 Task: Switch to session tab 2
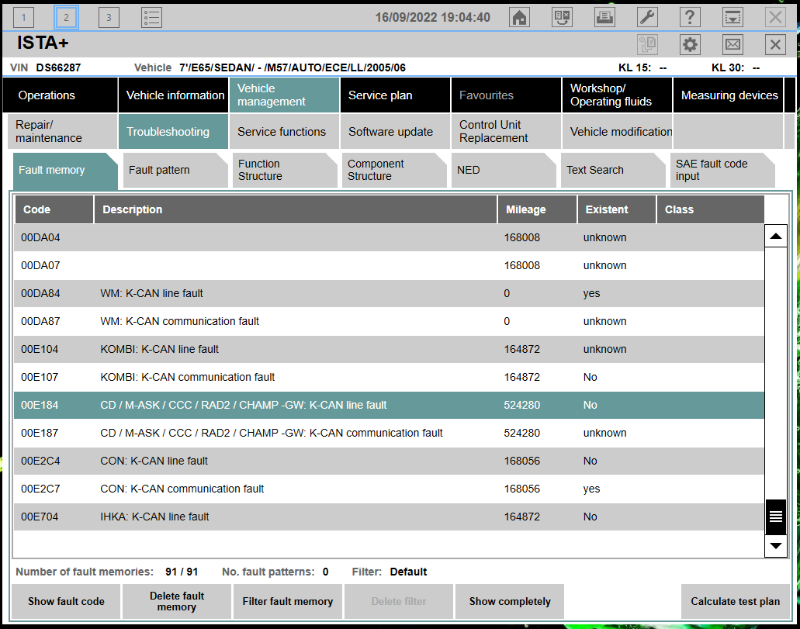coord(66,18)
